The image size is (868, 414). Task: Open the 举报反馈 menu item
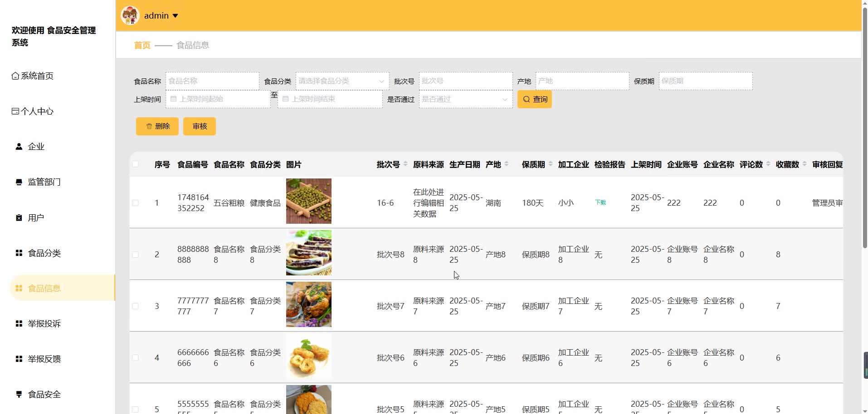tap(44, 359)
